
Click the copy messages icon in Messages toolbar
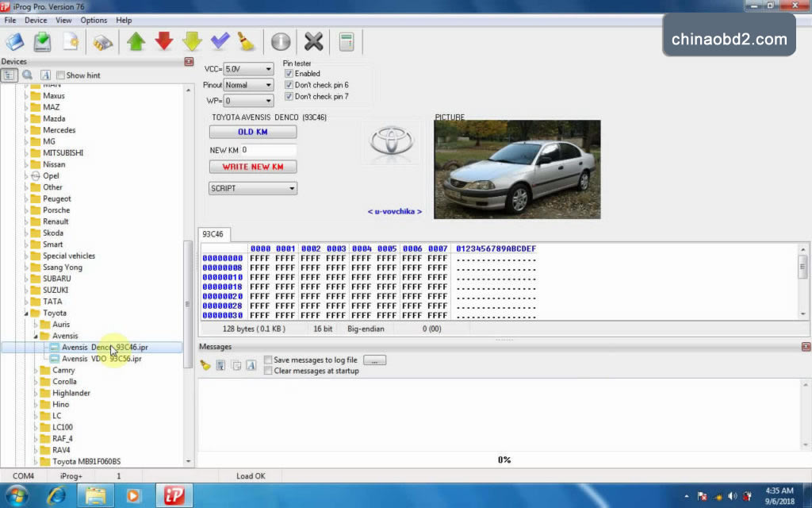(236, 365)
